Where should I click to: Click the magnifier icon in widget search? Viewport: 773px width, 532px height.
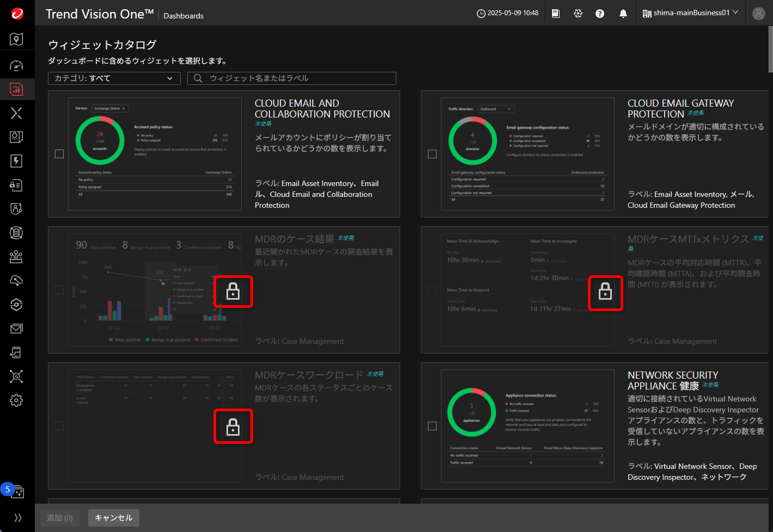click(198, 78)
